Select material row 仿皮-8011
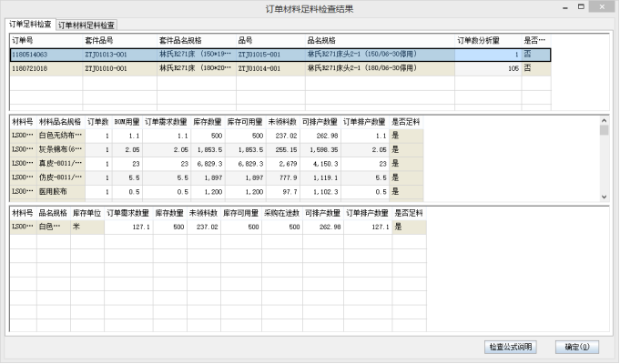Screen dimensions: 620x364 coord(217,177)
